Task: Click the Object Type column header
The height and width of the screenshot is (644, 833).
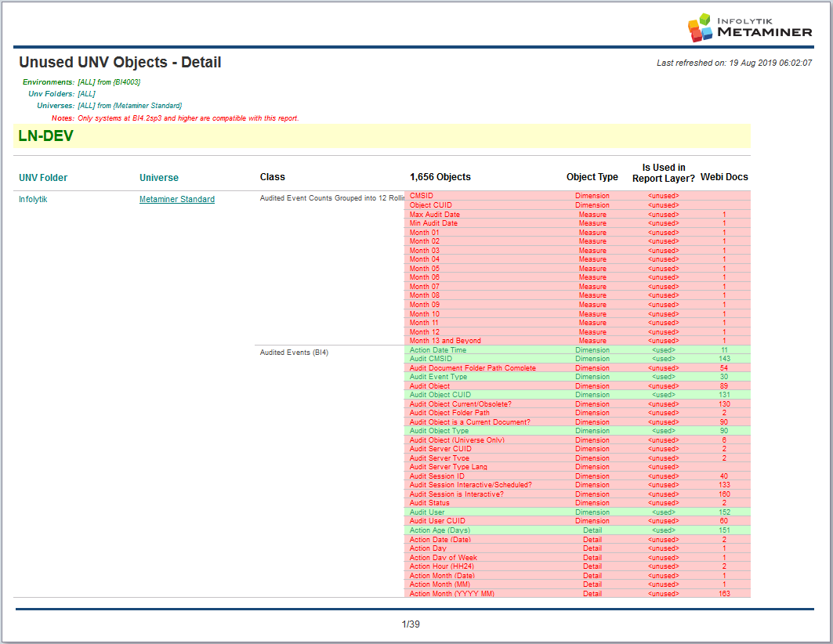Action: click(x=592, y=177)
